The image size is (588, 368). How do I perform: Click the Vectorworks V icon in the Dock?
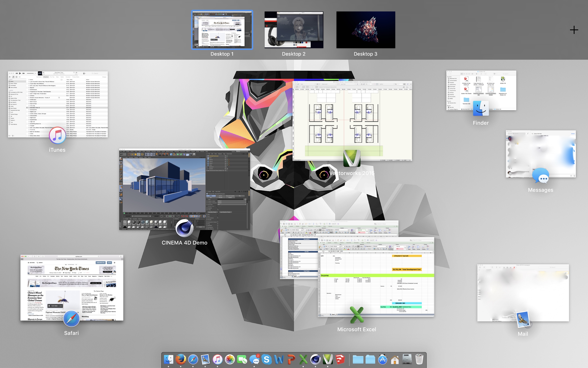tap(328, 359)
